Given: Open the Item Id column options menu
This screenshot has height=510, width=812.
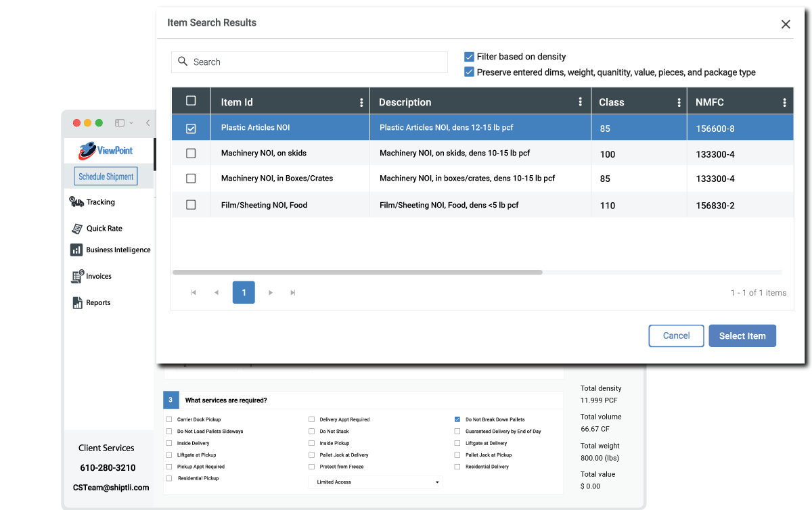Looking at the screenshot, I should coord(361,103).
